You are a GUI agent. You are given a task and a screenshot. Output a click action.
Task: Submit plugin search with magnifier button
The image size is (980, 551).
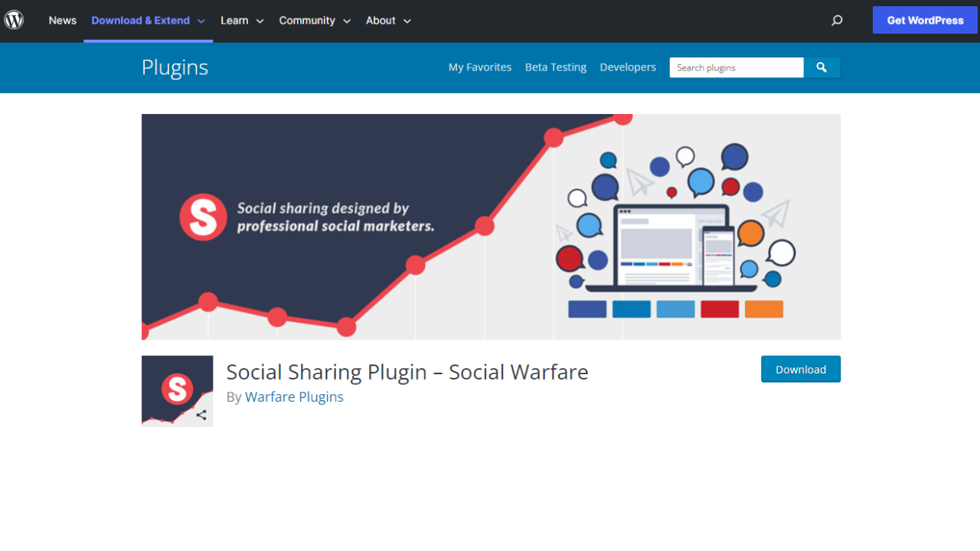[x=822, y=67]
